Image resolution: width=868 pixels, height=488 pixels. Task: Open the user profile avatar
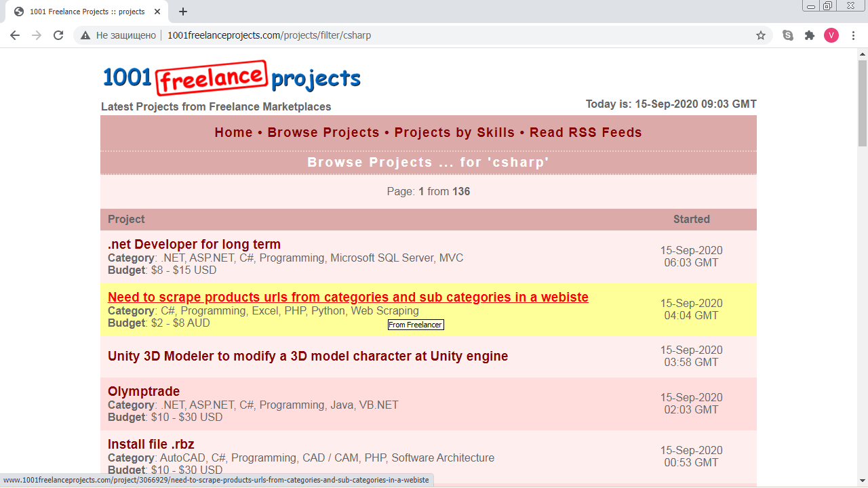pyautogui.click(x=831, y=35)
